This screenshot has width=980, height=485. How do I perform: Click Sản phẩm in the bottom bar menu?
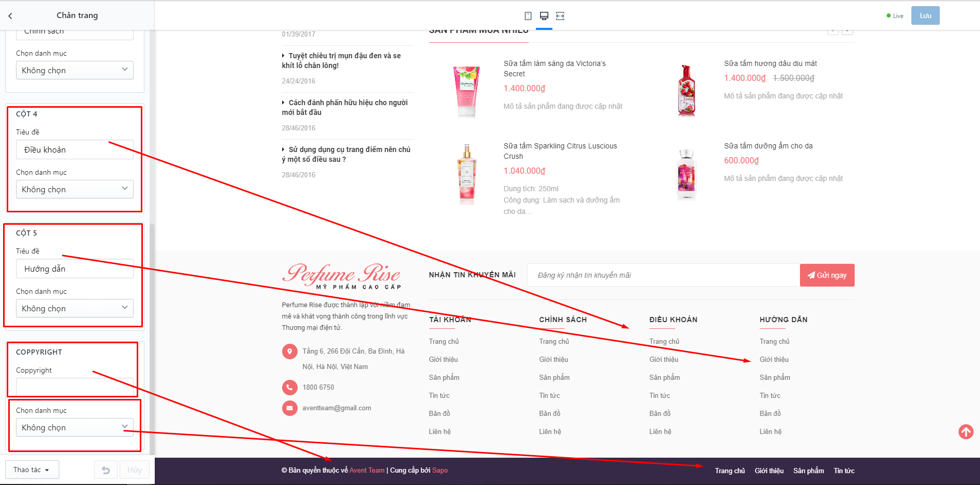pyautogui.click(x=809, y=471)
